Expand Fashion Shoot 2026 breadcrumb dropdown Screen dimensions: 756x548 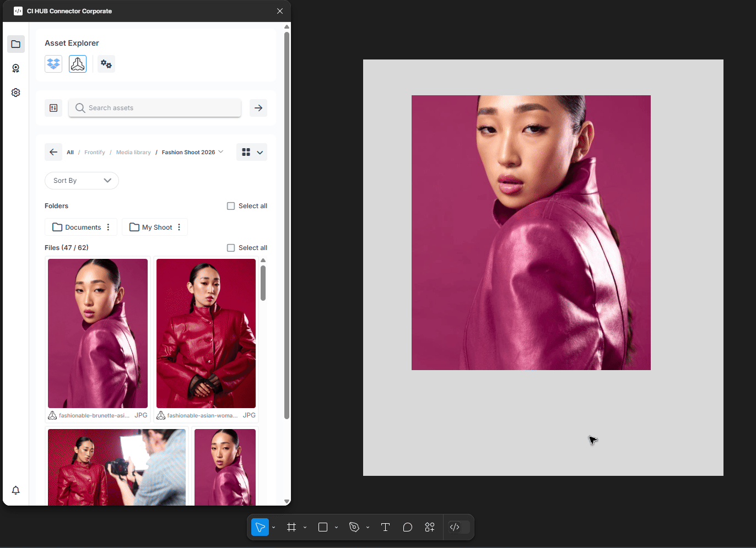(x=221, y=152)
